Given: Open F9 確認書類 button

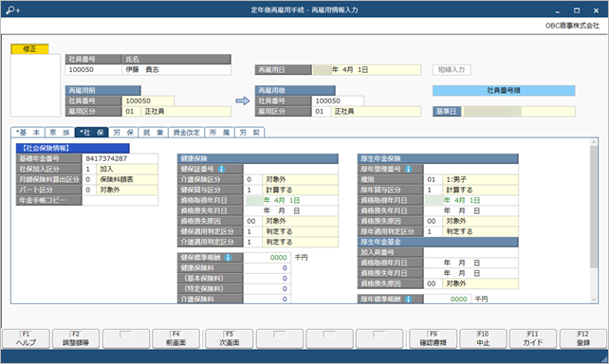Looking at the screenshot, I should (x=434, y=338).
